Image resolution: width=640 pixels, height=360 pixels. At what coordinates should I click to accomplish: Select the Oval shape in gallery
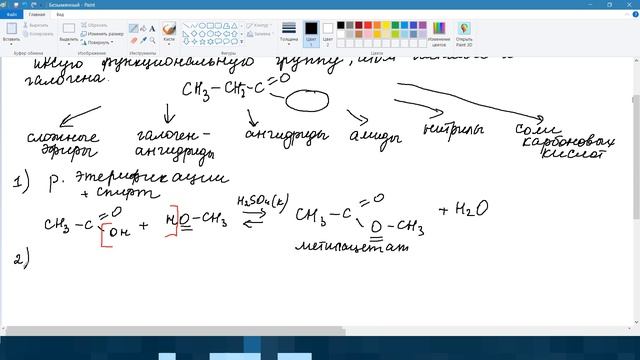(x=202, y=26)
